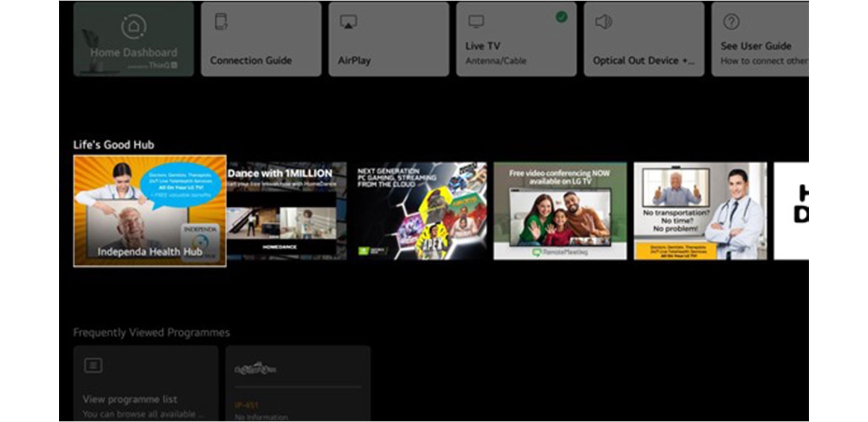This screenshot has width=868, height=422.
Task: Click the 'No information' text under IP-451
Action: [x=262, y=417]
